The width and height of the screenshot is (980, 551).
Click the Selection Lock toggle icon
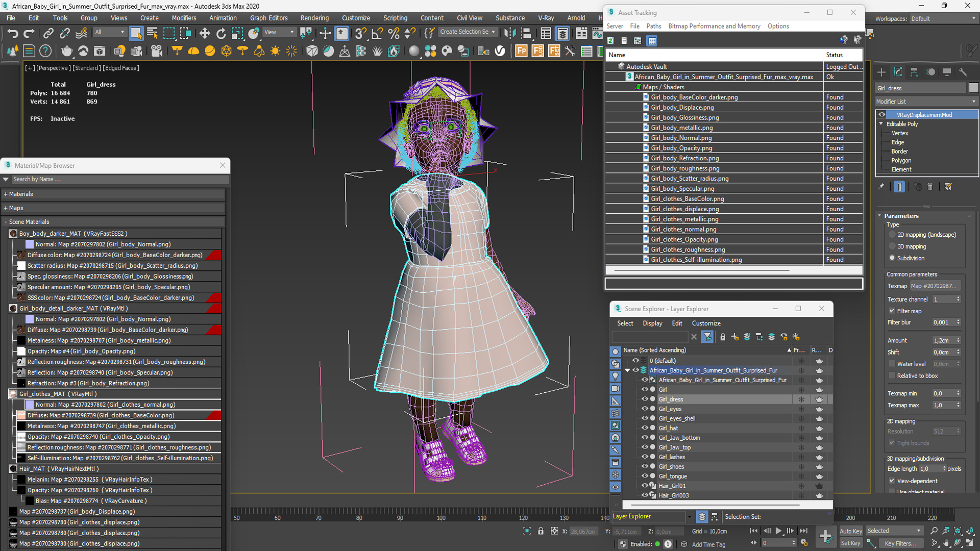(x=541, y=531)
